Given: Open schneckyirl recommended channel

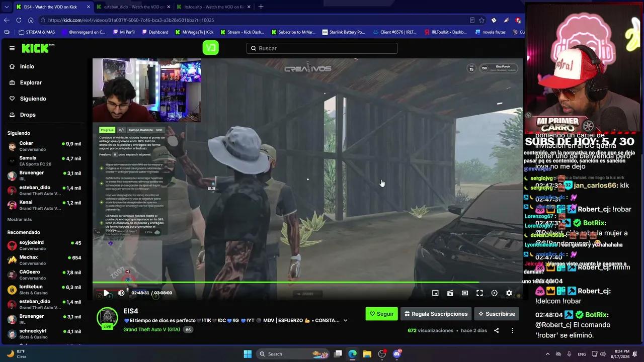Looking at the screenshot, I should click(44, 334).
